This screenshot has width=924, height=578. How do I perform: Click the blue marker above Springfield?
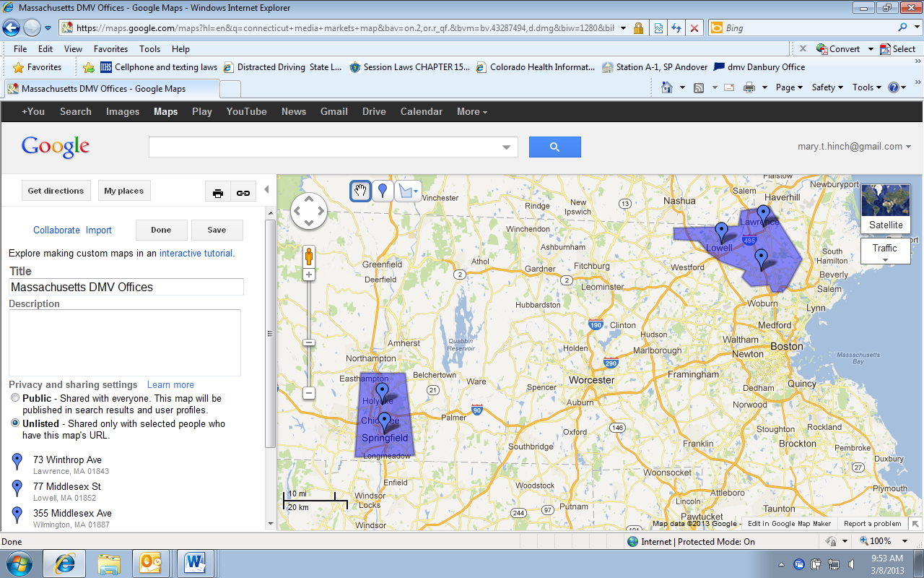pyautogui.click(x=385, y=422)
